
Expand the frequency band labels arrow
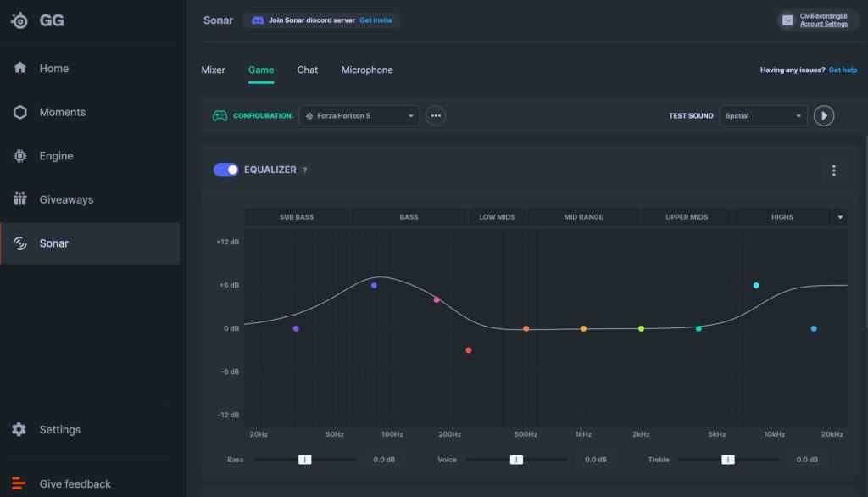point(840,217)
